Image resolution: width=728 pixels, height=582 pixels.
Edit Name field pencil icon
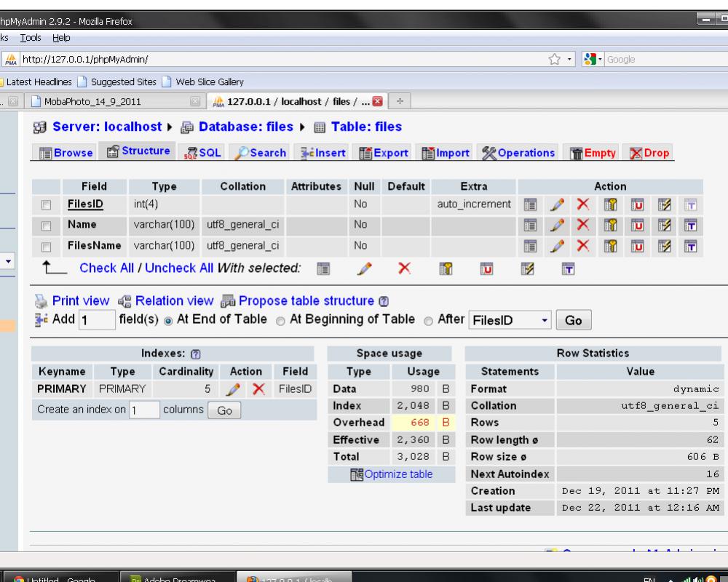(557, 226)
